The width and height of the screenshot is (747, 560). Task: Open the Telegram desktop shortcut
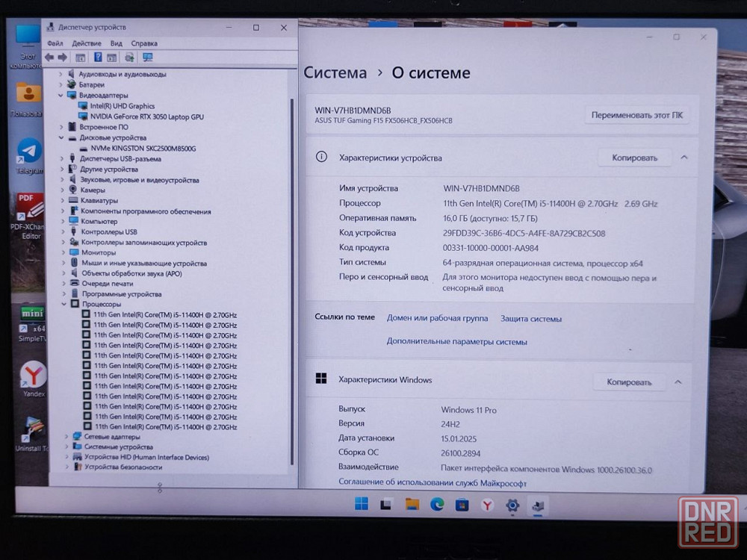30,157
